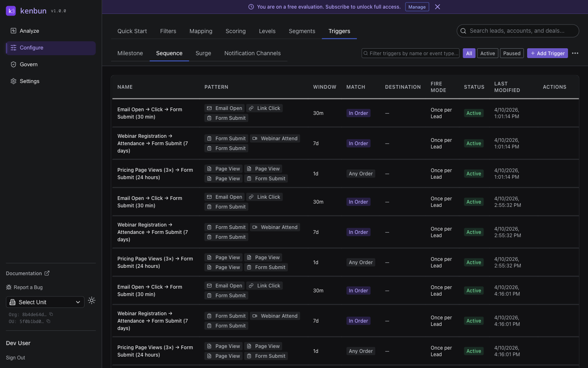Click the WINDOW column header
588x368 pixels.
pyautogui.click(x=325, y=87)
